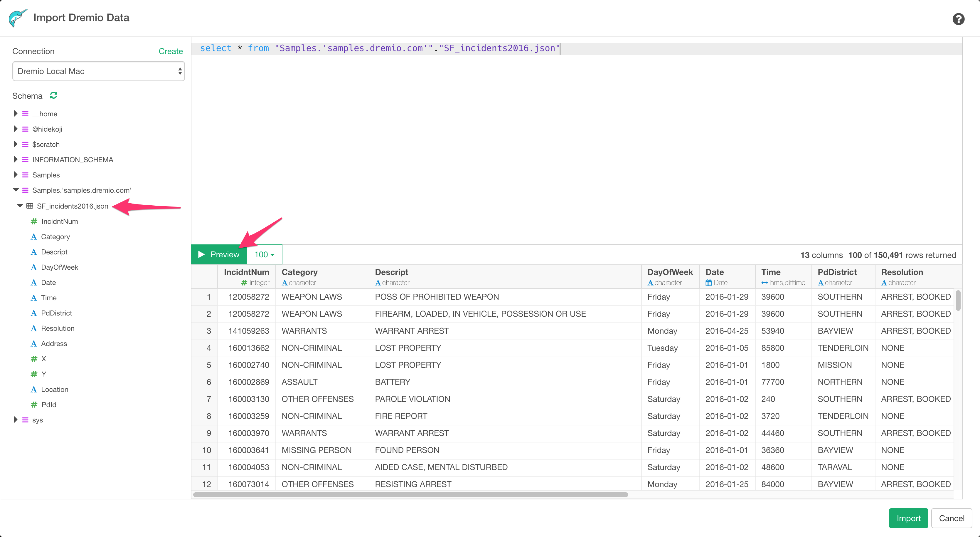Collapse Samples.'samples.dremio.com' schema
This screenshot has width=980, height=537.
(x=16, y=189)
